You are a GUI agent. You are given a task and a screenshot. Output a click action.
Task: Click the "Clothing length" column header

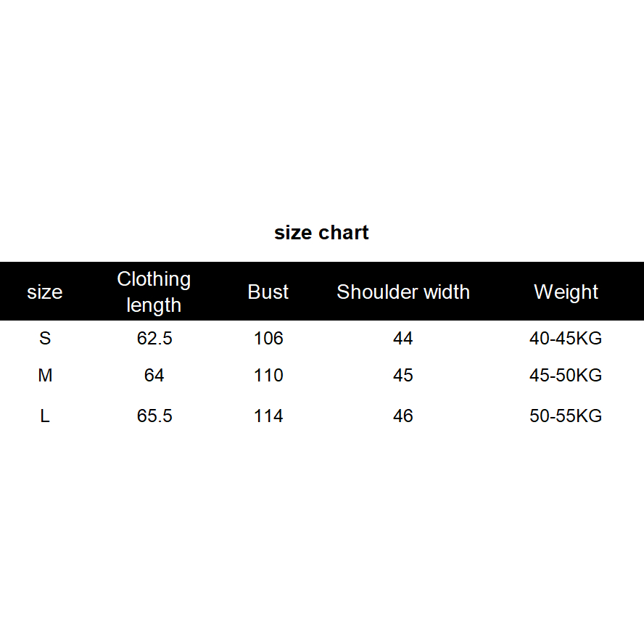pyautogui.click(x=154, y=292)
